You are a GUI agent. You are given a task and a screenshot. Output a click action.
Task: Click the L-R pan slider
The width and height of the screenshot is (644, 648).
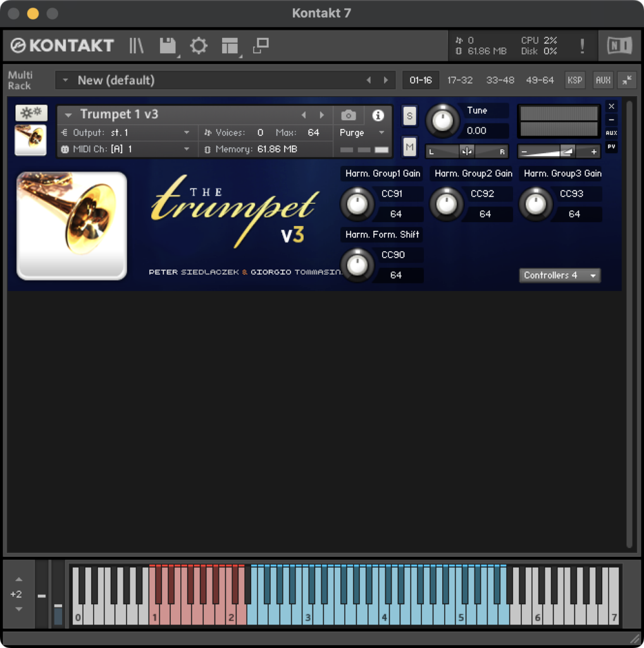(467, 152)
